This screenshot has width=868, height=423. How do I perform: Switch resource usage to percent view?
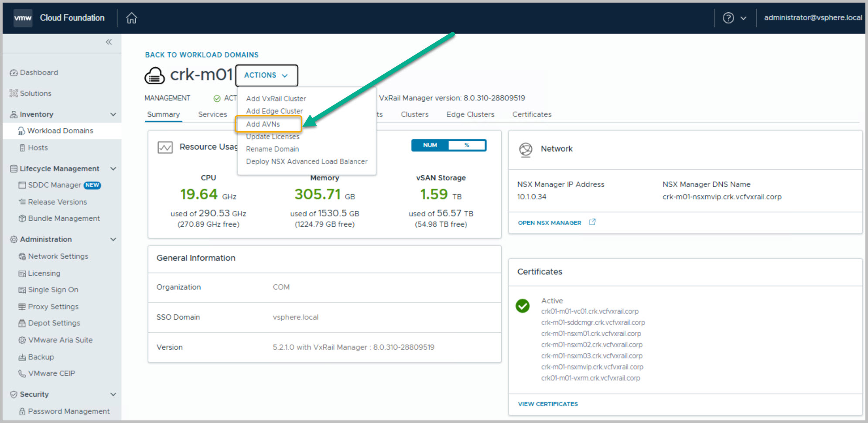point(467,145)
